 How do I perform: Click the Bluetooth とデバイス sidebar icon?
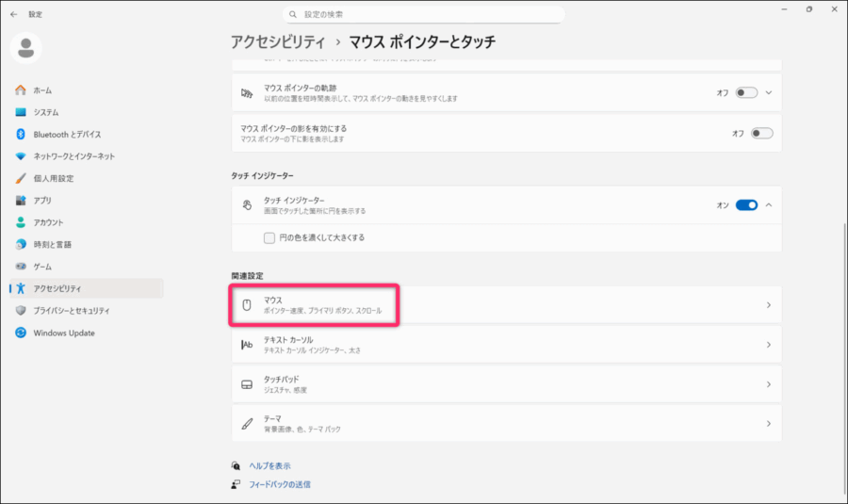(x=21, y=134)
